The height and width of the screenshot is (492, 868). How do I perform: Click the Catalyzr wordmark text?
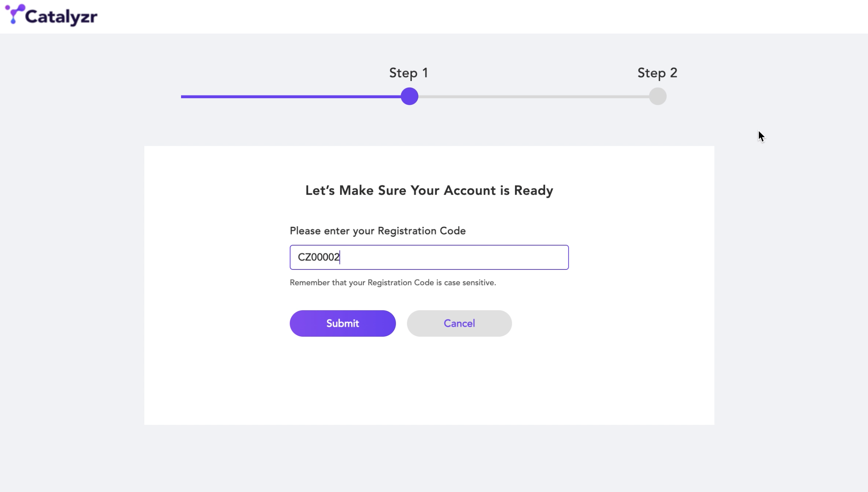click(x=61, y=17)
